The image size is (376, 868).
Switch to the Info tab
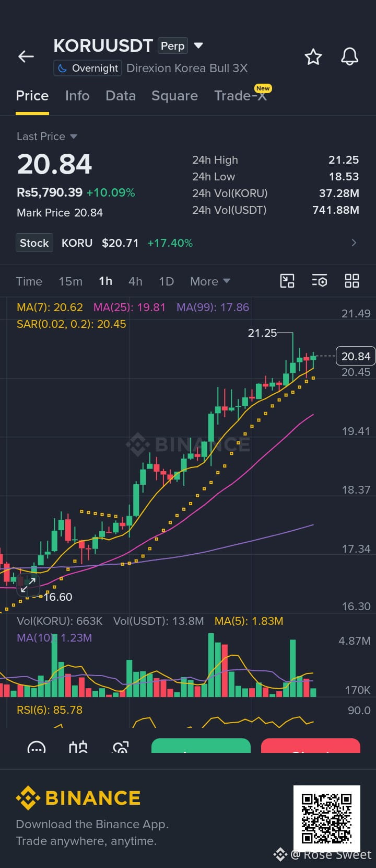coord(77,96)
